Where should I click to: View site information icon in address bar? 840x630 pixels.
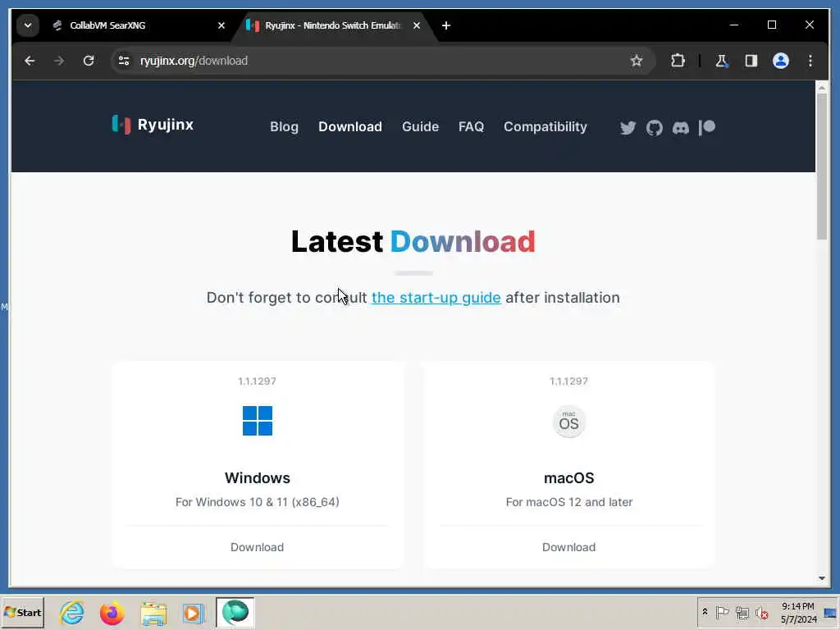click(x=124, y=61)
